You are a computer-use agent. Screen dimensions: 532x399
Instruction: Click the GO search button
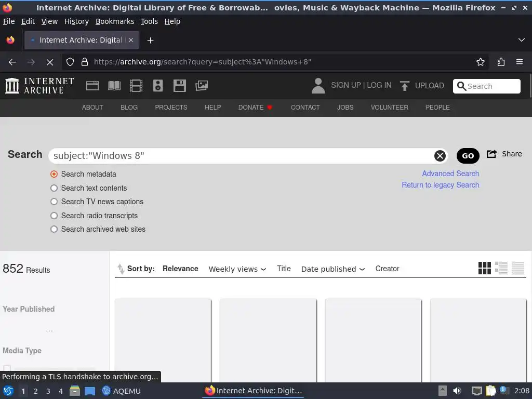(x=468, y=156)
